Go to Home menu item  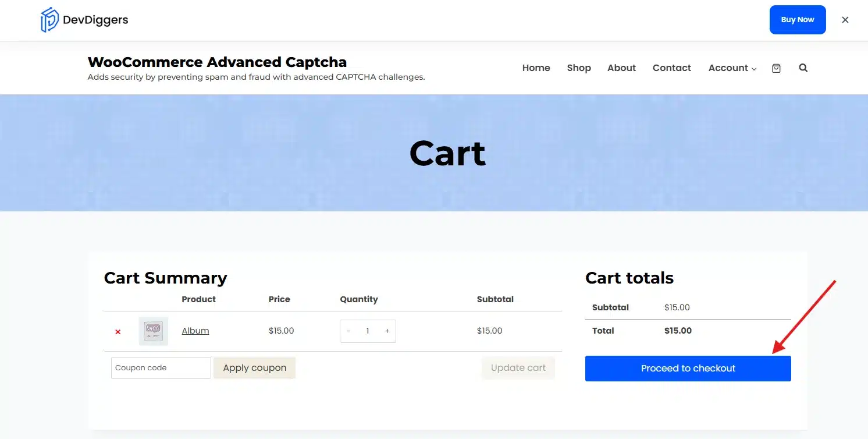click(536, 68)
